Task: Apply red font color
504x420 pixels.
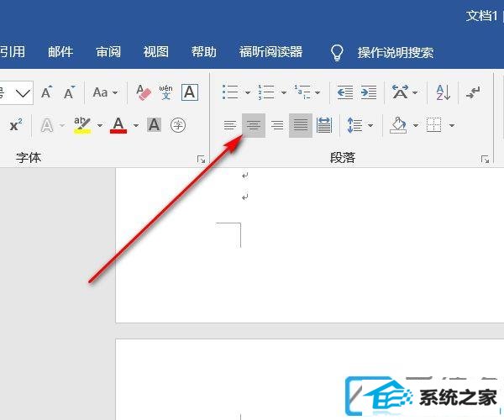Action: click(x=118, y=125)
